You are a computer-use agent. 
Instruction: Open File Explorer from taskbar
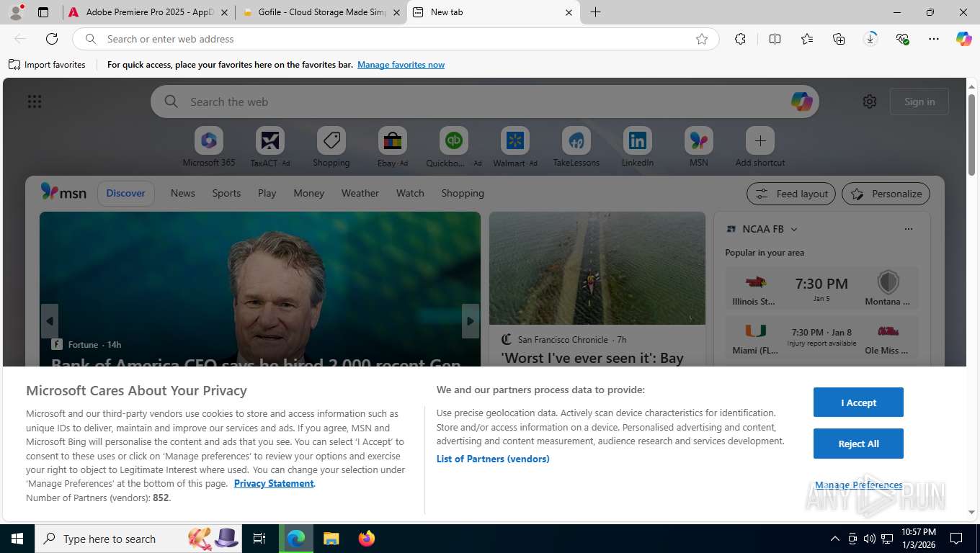point(331,539)
